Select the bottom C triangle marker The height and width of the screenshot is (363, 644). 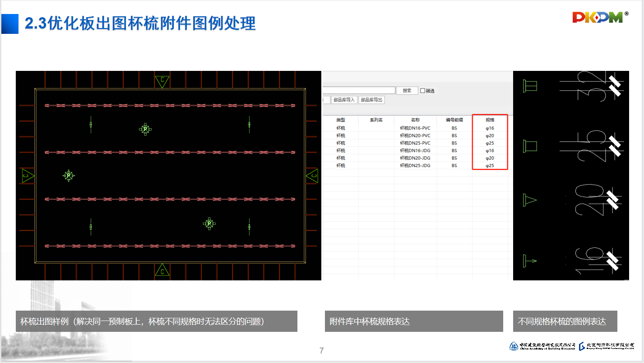pos(162,270)
